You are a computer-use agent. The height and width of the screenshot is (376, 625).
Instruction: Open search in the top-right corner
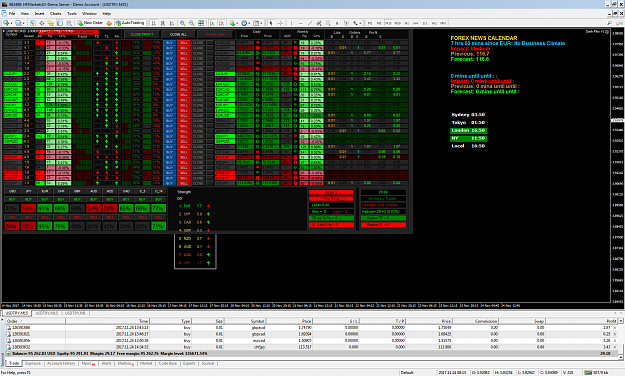tap(609, 23)
